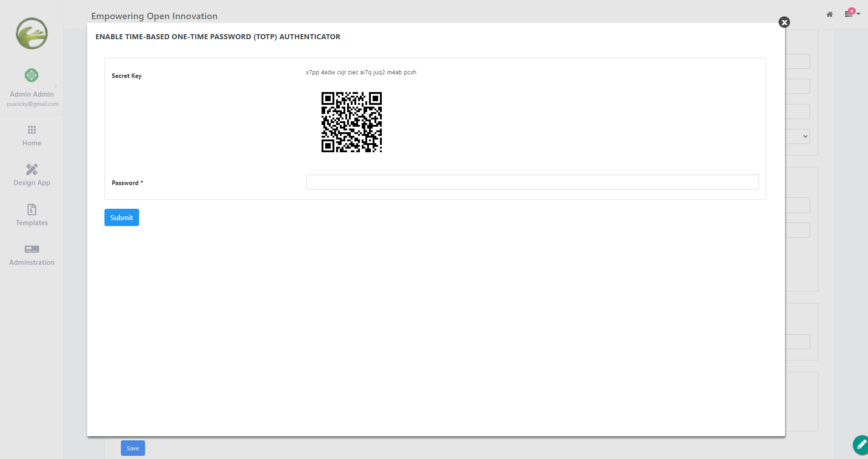
Task: Click the TOTP Authenticator dialog title
Action: click(x=218, y=36)
